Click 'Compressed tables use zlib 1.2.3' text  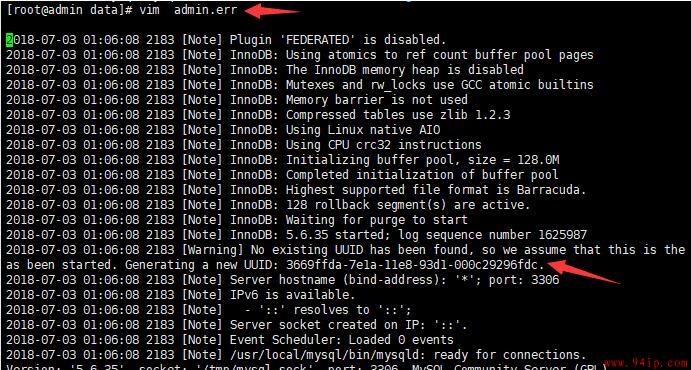coord(398,115)
